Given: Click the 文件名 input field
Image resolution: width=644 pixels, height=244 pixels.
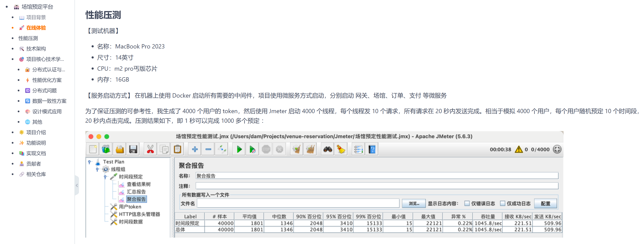Looking at the screenshot, I should pos(298,203).
